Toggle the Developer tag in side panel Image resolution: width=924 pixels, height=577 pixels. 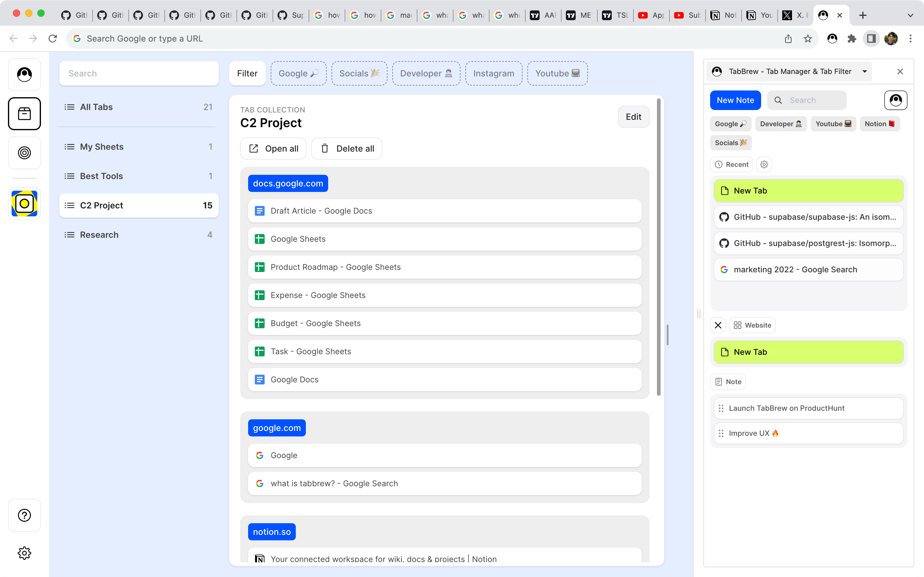click(781, 124)
